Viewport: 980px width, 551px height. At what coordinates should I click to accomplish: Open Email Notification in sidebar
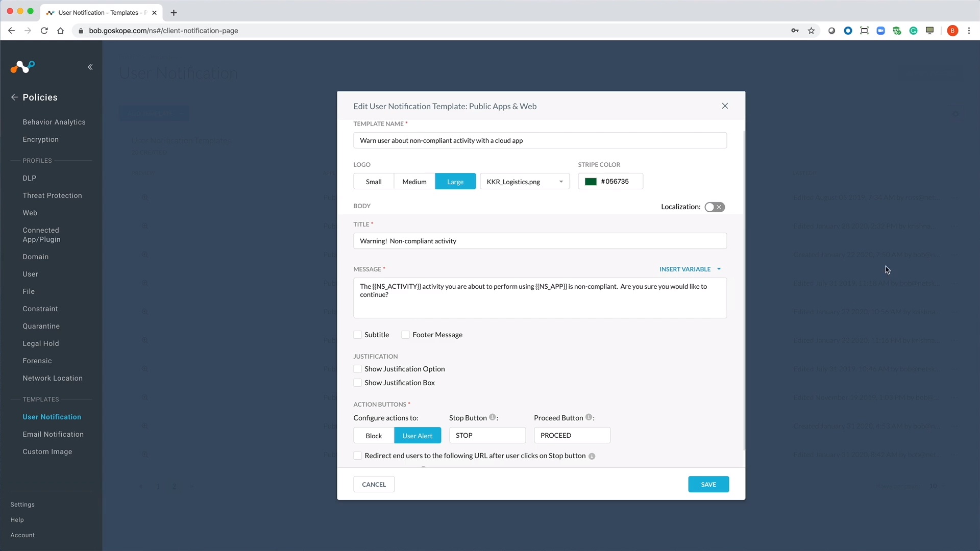pyautogui.click(x=53, y=434)
